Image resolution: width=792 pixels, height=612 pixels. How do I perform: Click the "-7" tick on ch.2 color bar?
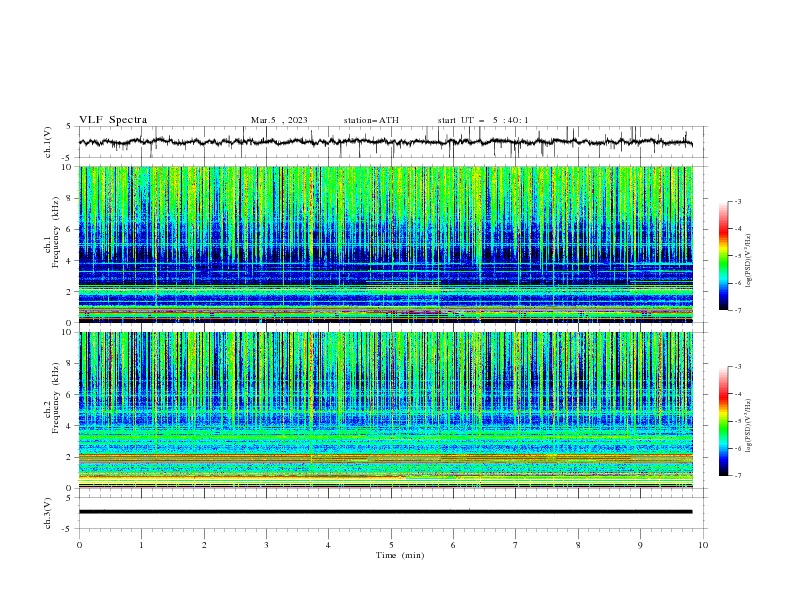coord(737,476)
